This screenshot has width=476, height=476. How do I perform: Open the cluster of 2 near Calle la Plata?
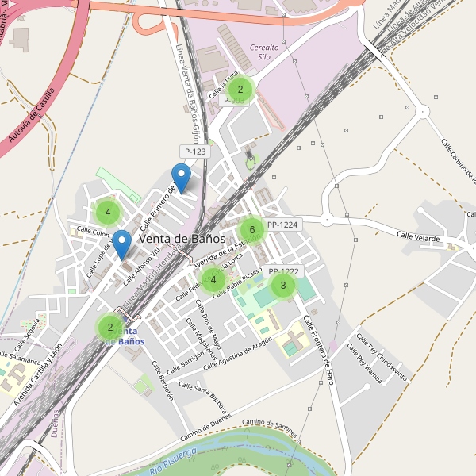pos(240,89)
